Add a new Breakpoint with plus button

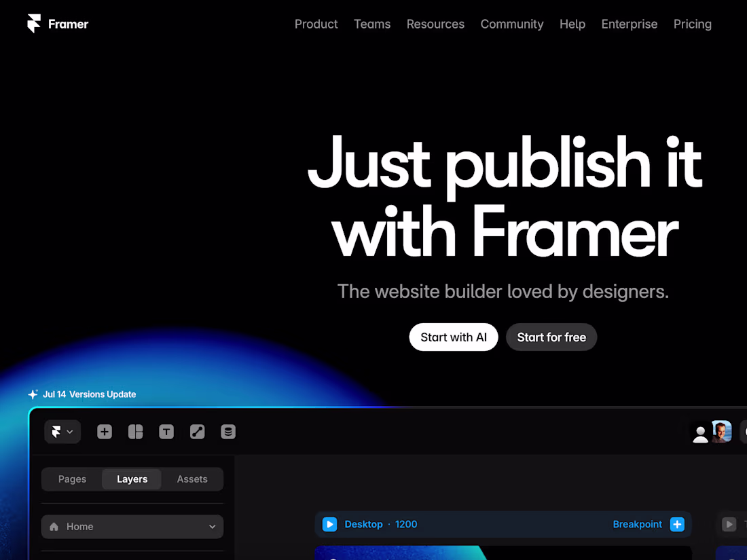click(677, 524)
